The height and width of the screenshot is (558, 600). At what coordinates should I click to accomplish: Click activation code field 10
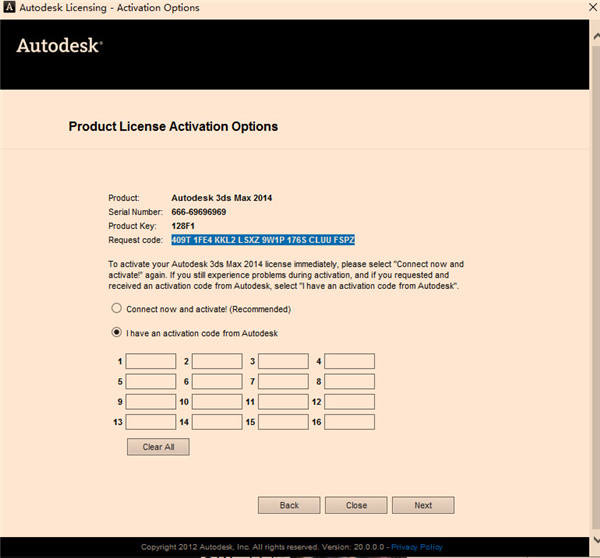(x=217, y=402)
